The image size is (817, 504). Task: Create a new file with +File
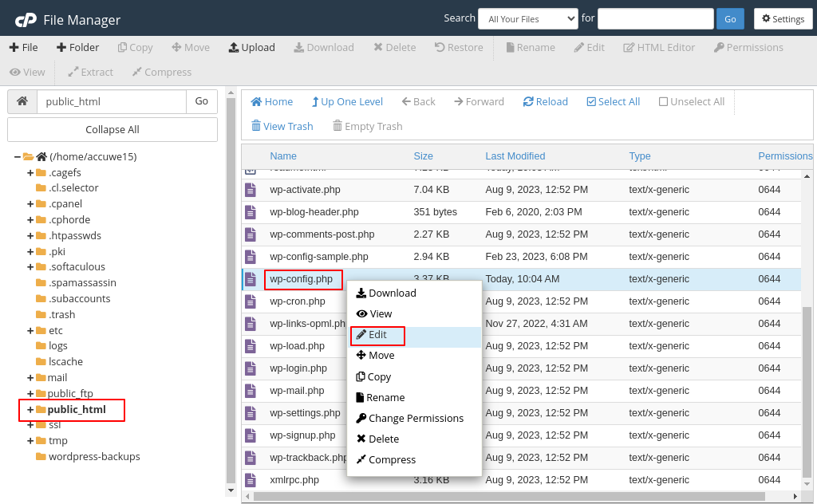pos(23,47)
